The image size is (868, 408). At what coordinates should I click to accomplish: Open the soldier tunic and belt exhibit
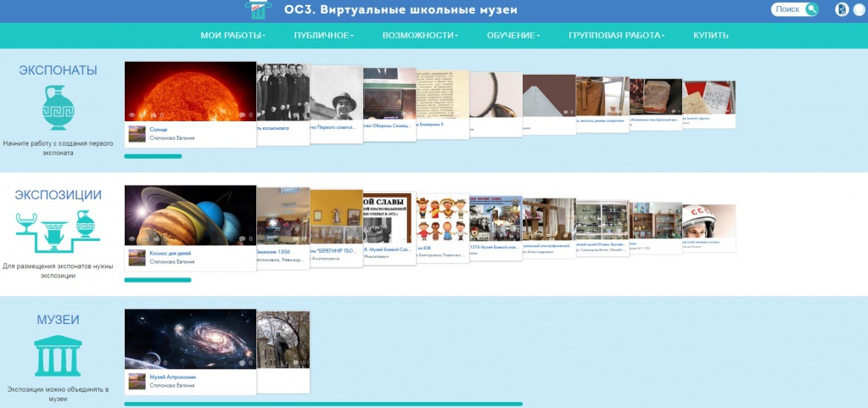tap(602, 97)
